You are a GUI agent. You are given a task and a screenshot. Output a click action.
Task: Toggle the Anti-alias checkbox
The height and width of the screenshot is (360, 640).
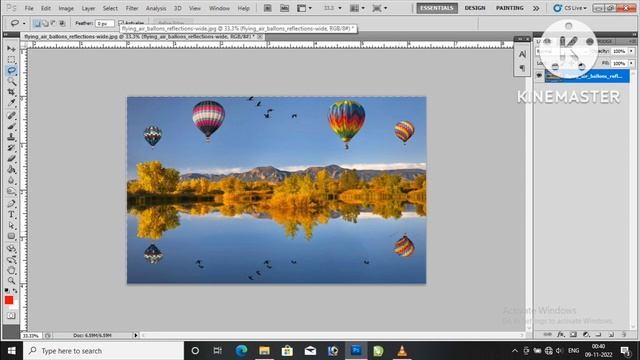click(121, 23)
